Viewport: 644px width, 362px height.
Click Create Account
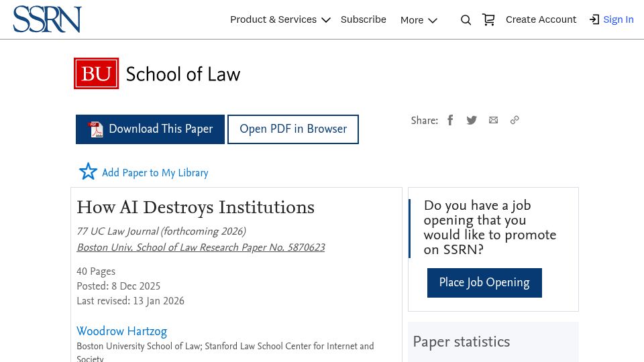541,19
